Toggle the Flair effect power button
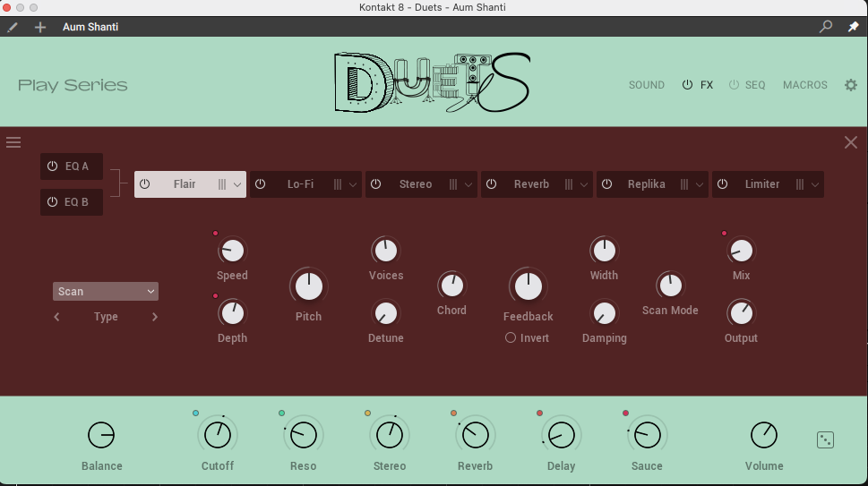Viewport: 868px width, 486px height. click(144, 184)
